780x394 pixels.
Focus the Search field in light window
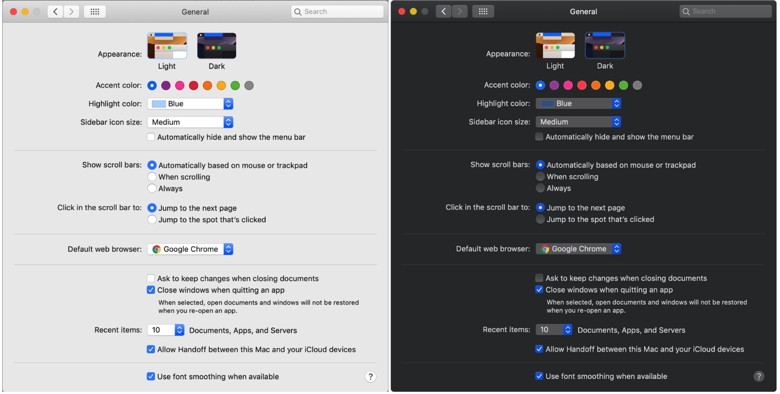point(337,11)
